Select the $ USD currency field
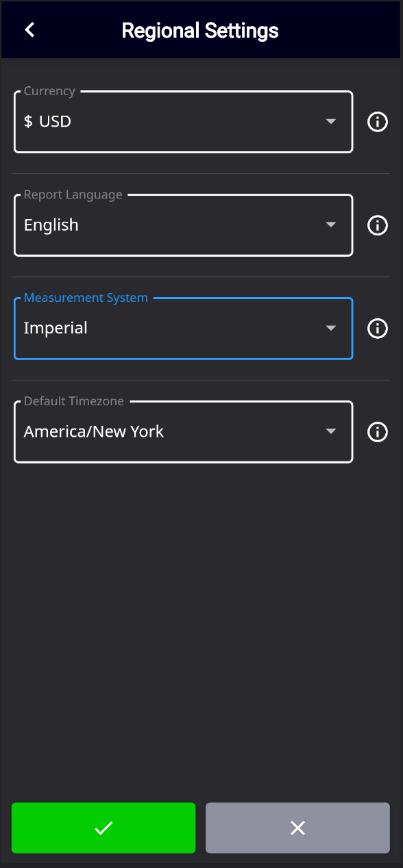Screen dimensions: 403x868 click(184, 122)
